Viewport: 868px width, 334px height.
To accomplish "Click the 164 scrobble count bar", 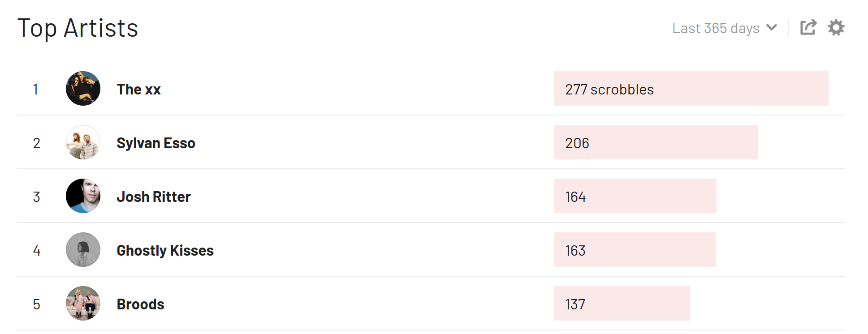I will pos(635,196).
